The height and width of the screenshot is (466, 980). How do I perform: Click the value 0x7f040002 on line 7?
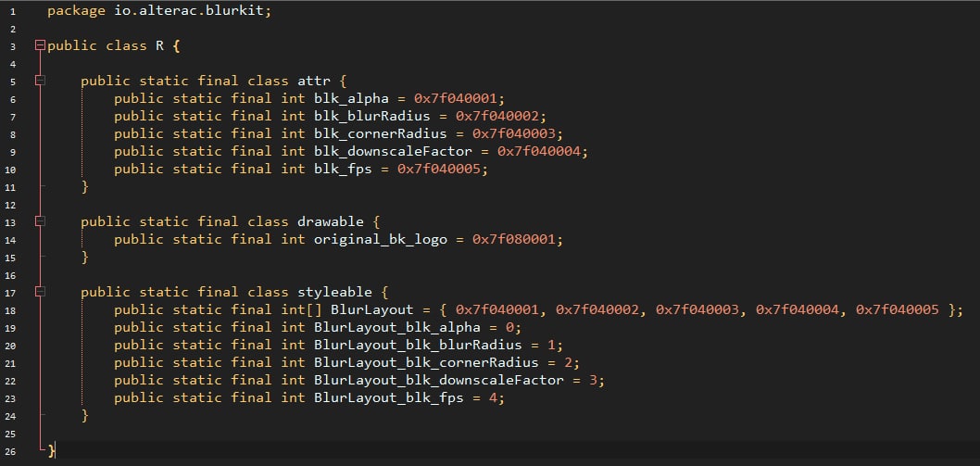(x=497, y=117)
